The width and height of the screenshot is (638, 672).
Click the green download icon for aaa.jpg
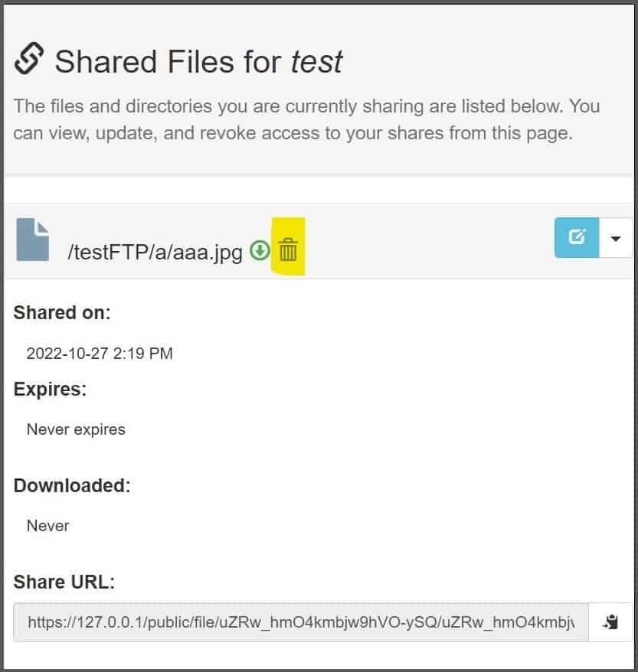point(260,250)
